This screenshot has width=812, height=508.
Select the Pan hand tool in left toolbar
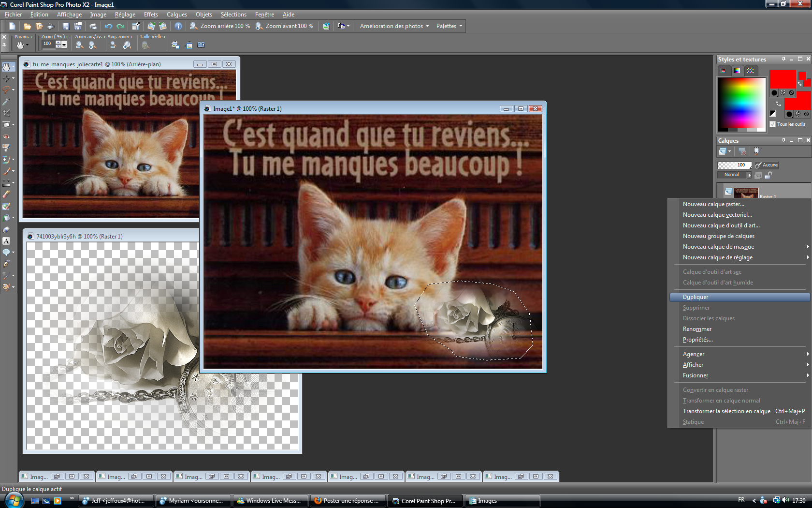tap(6, 67)
